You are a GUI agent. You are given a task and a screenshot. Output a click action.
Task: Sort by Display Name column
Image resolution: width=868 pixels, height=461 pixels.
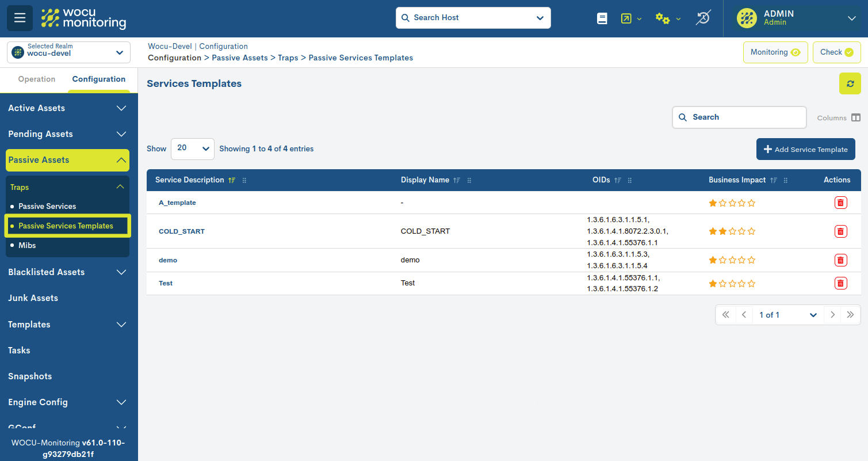tap(457, 180)
